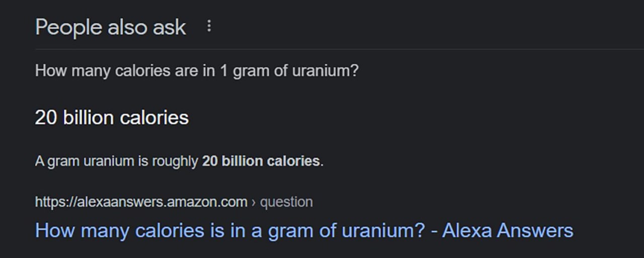Click the large 20 billion calories answer
The height and width of the screenshot is (258, 644).
[x=112, y=118]
